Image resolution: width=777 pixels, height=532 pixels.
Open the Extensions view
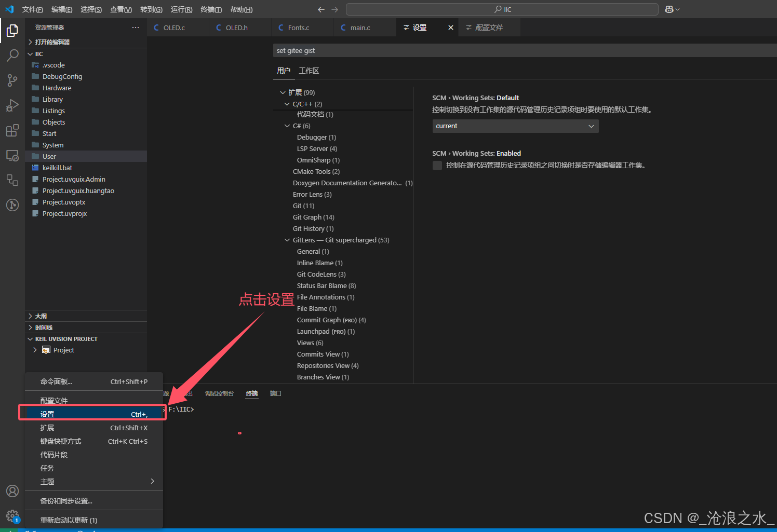coord(12,130)
